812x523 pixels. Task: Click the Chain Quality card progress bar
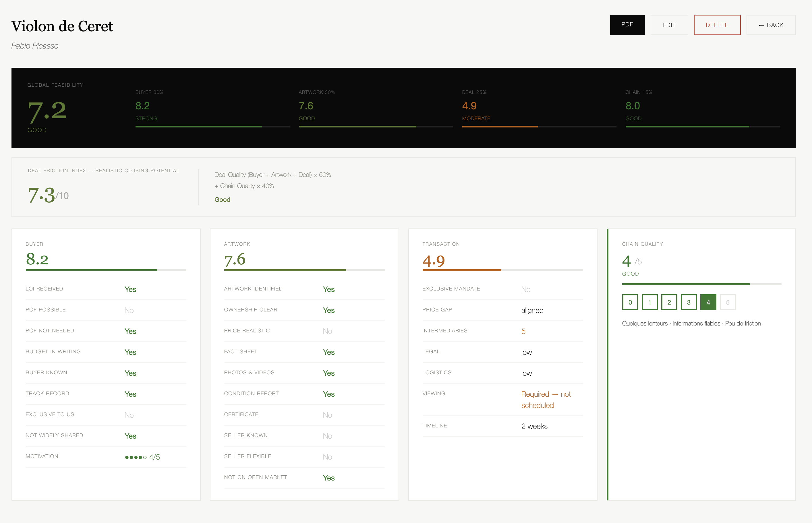point(702,284)
